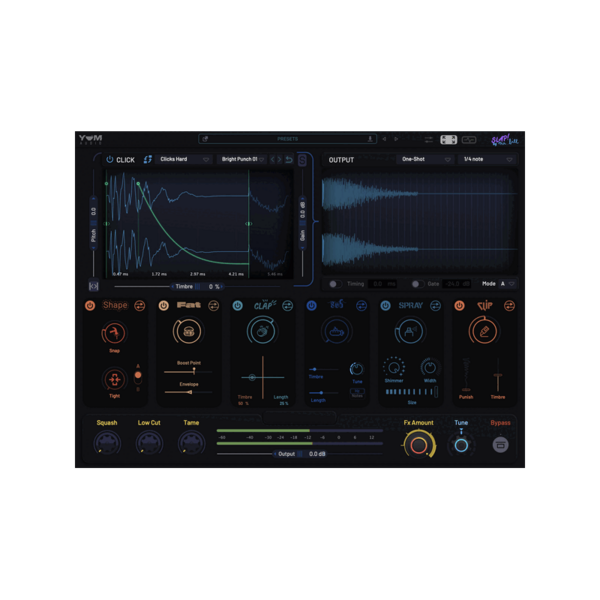Viewport: 600px width, 600px height.
Task: Toggle the Spray module power button
Action: point(385,305)
